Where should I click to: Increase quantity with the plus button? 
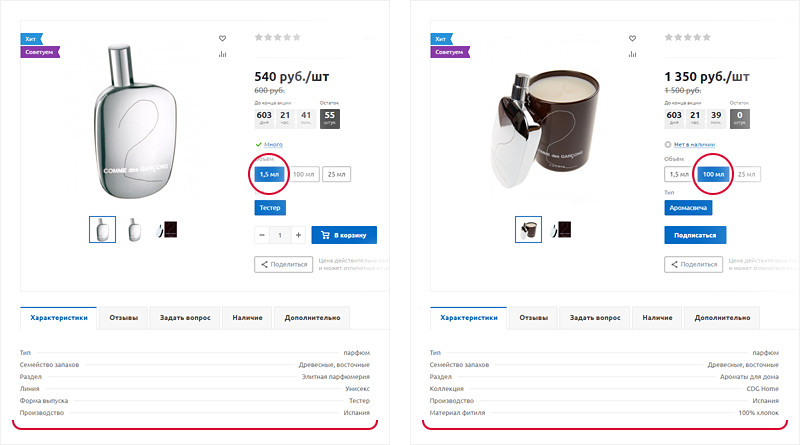(x=298, y=235)
